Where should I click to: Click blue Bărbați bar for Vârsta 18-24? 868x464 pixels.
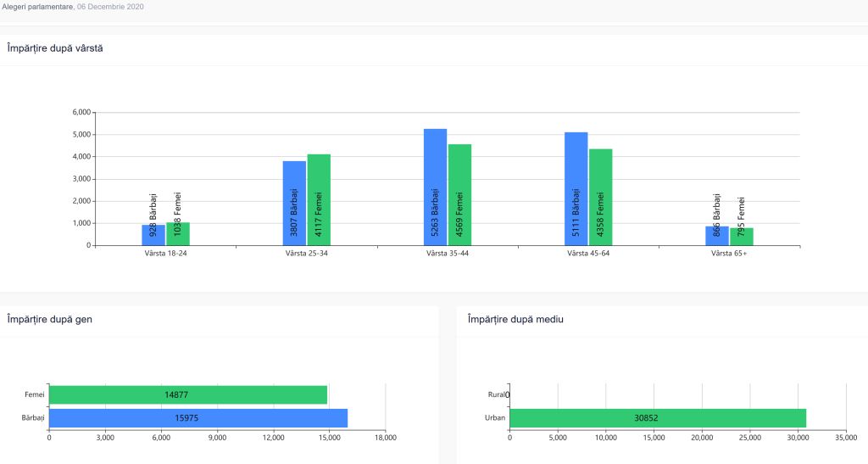click(153, 235)
